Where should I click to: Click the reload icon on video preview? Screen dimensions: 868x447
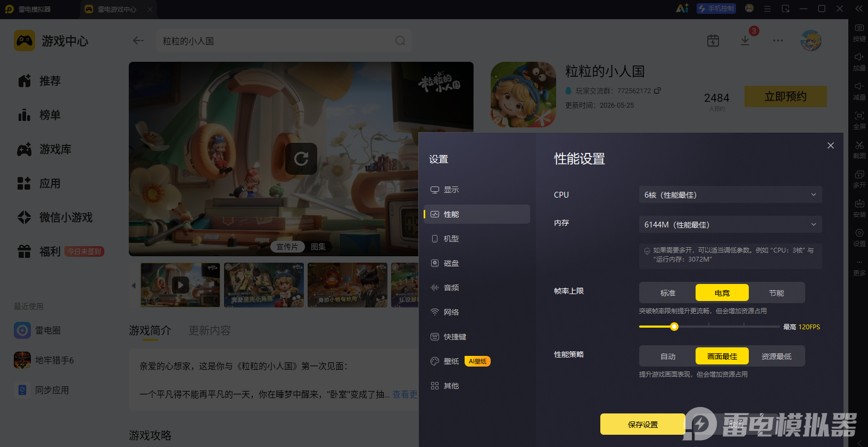coord(301,158)
